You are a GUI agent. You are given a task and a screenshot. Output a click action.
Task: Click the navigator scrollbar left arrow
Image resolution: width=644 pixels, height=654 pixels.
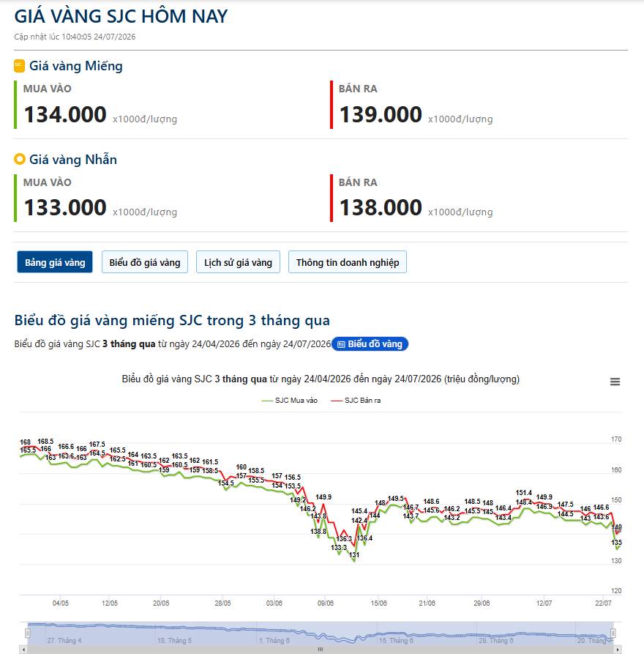(23, 650)
